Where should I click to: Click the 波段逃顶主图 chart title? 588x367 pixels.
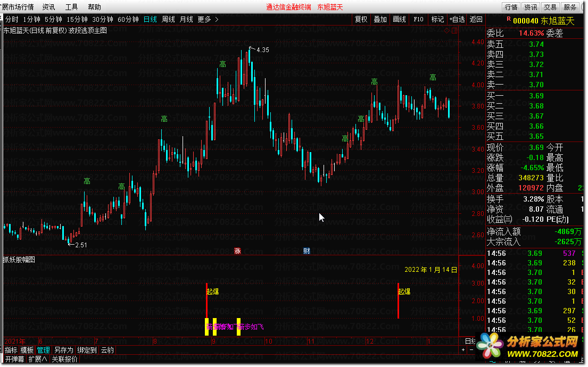88,30
